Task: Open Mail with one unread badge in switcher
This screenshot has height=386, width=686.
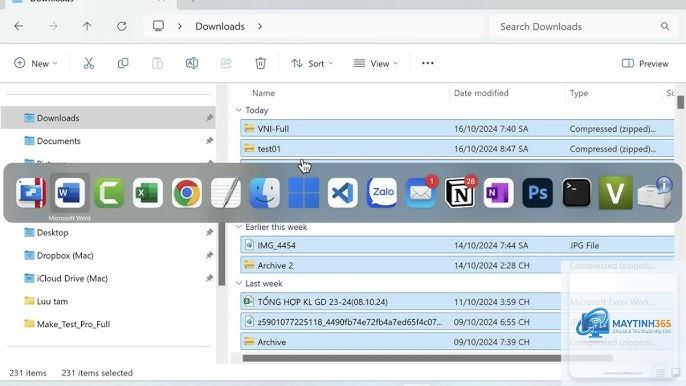Action: 421,192
